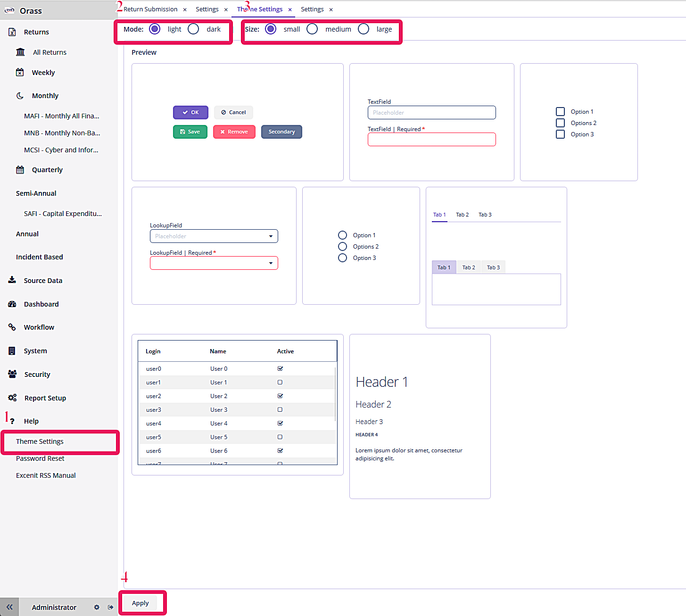The height and width of the screenshot is (616, 686).
Task: Open Source Data via its download icon
Action: coord(12,280)
